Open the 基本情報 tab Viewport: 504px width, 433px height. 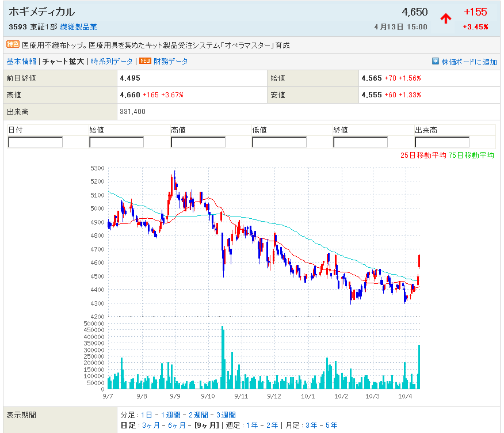coord(21,62)
